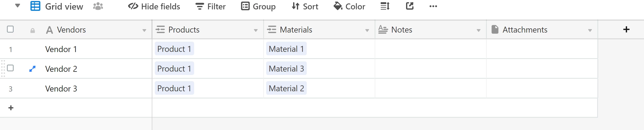644x130 pixels.
Task: Click the Group button
Action: (258, 6)
